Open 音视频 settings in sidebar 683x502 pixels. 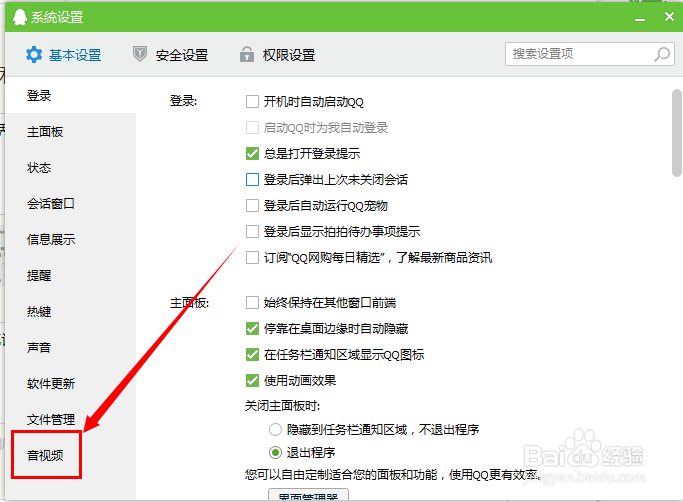46,455
